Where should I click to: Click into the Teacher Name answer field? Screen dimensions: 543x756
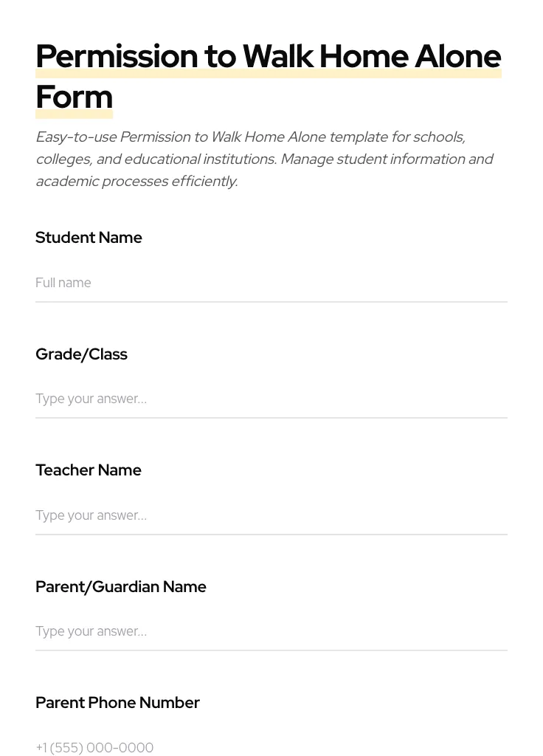click(x=271, y=515)
